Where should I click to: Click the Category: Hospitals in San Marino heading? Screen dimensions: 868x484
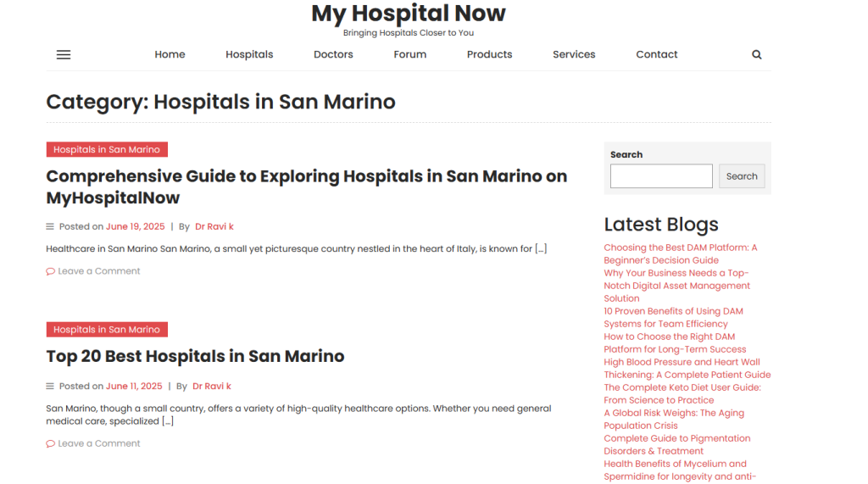click(x=221, y=102)
